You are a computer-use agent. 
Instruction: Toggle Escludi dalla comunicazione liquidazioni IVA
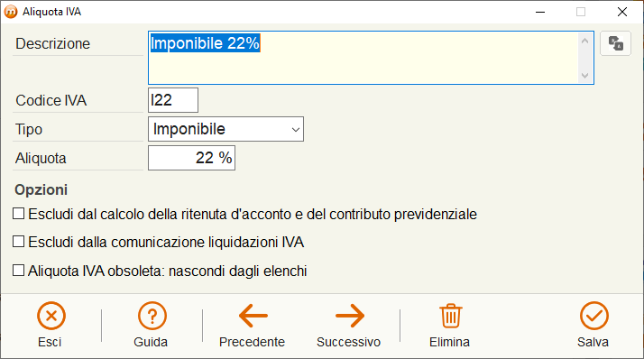(18, 242)
